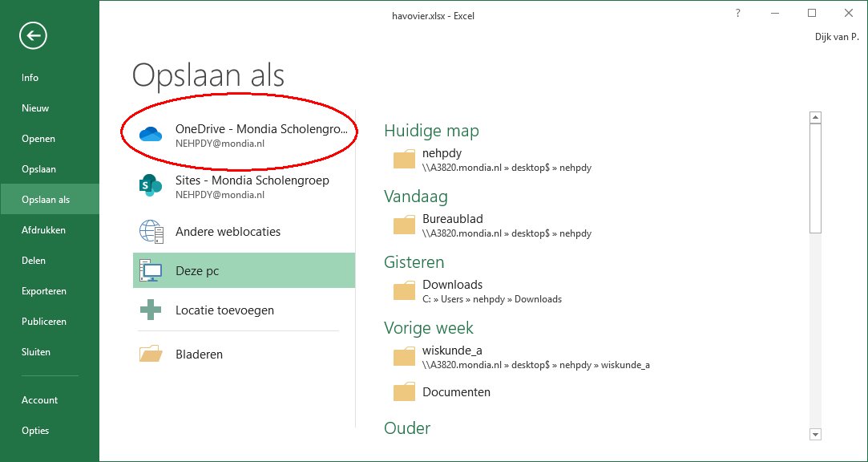Click the SharePoint Sites icon

pos(151,185)
